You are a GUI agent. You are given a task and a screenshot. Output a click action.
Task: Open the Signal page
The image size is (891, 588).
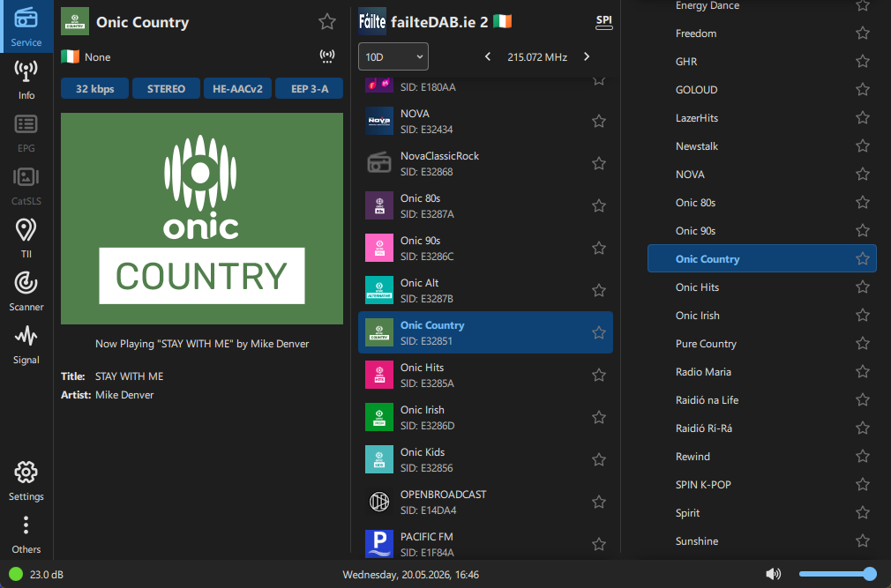[x=26, y=345]
